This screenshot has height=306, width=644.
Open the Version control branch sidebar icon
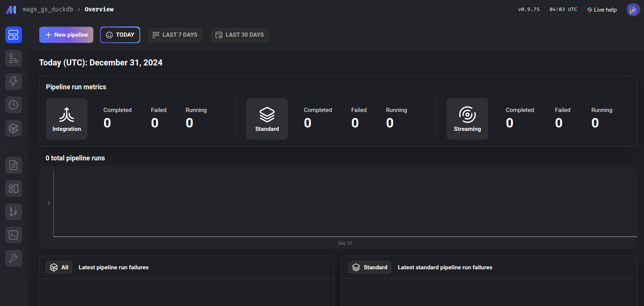14,212
